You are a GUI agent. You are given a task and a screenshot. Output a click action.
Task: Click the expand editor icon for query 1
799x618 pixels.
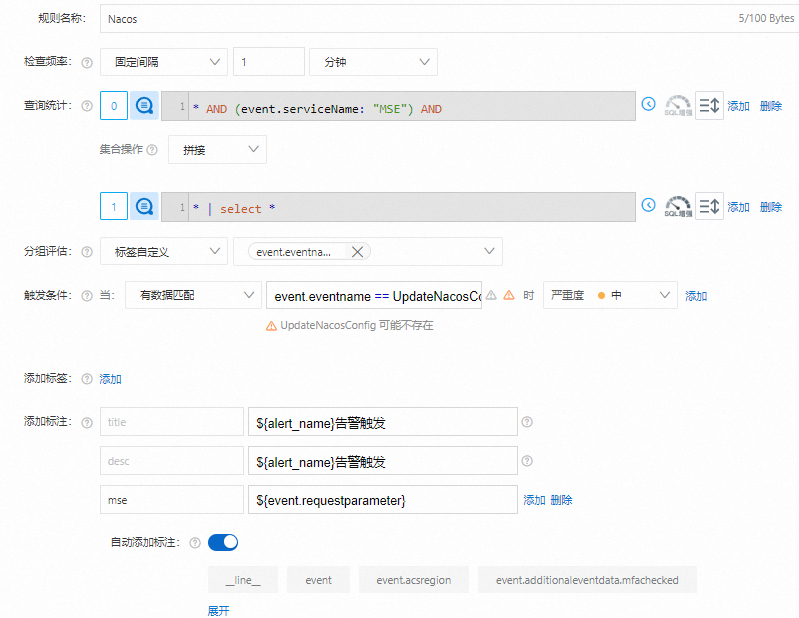[x=709, y=206]
